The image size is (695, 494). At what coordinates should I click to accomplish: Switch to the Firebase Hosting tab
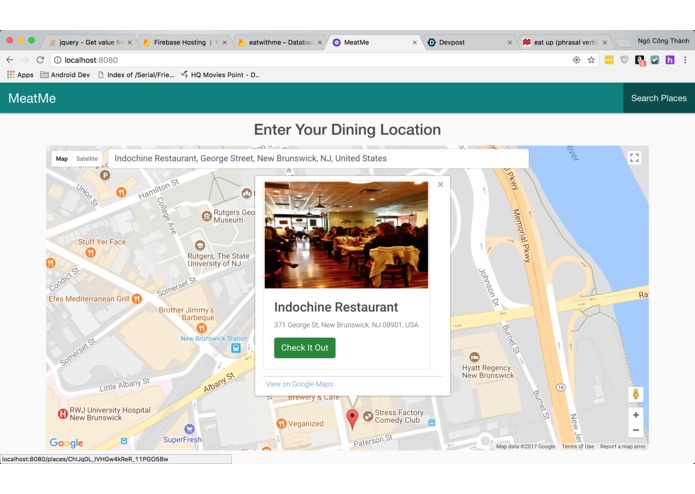(185, 43)
